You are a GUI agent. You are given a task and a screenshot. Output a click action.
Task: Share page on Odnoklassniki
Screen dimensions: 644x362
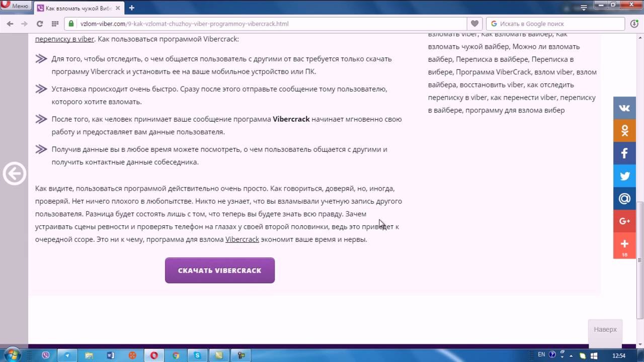click(x=624, y=131)
